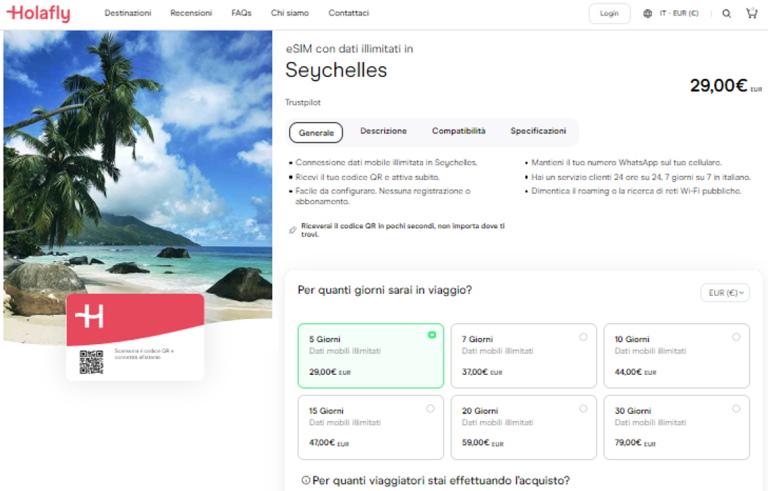The width and height of the screenshot is (768, 491).
Task: Open the search magnifier icon
Action: tap(726, 14)
